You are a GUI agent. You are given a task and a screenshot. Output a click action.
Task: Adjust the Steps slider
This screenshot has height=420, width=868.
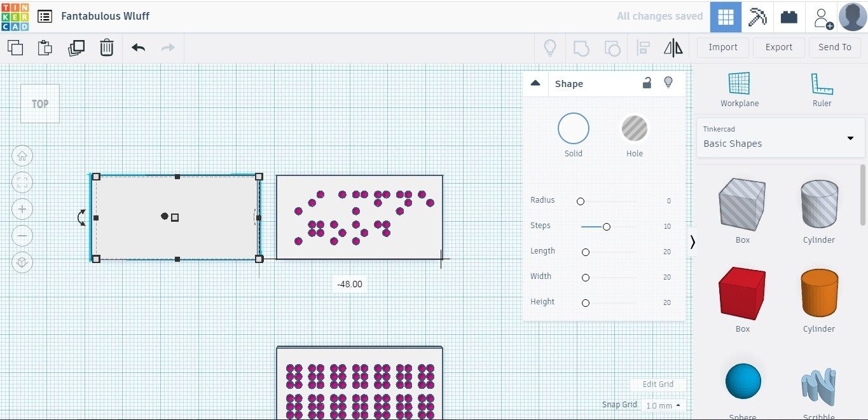tap(606, 226)
